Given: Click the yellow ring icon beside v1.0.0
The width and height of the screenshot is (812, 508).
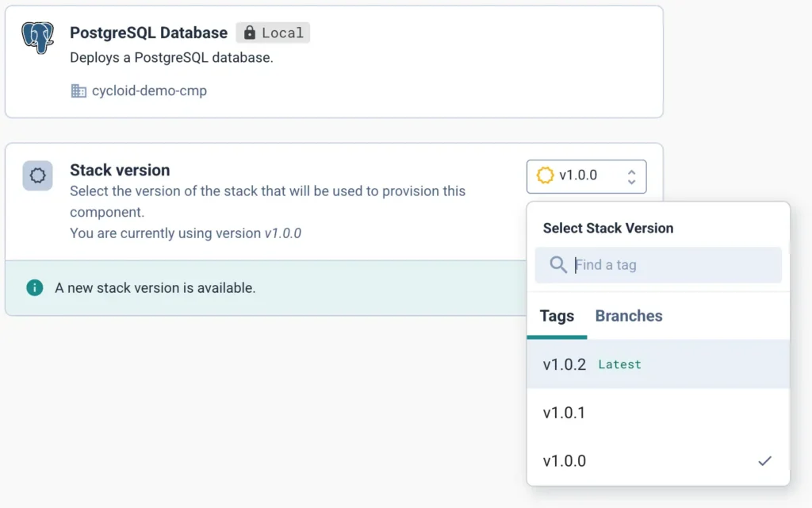Looking at the screenshot, I should pos(545,175).
